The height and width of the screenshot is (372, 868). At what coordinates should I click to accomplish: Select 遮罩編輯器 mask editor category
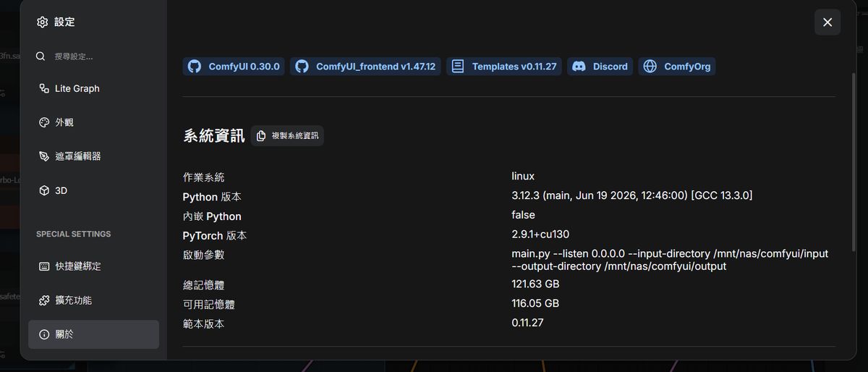(93, 156)
